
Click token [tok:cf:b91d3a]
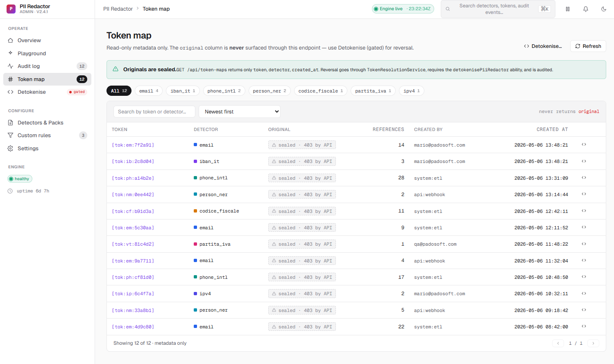[133, 211]
